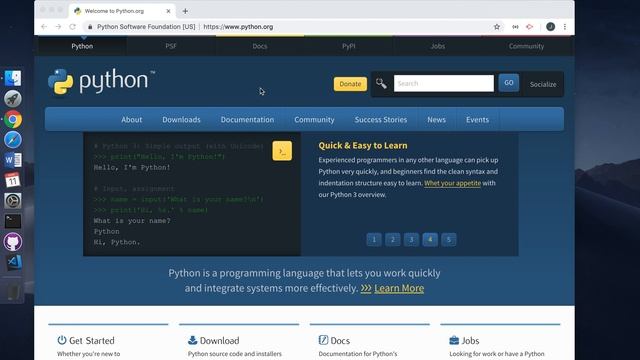Click the Jobs heading in the lower section
The image size is (640, 360).
click(x=470, y=340)
